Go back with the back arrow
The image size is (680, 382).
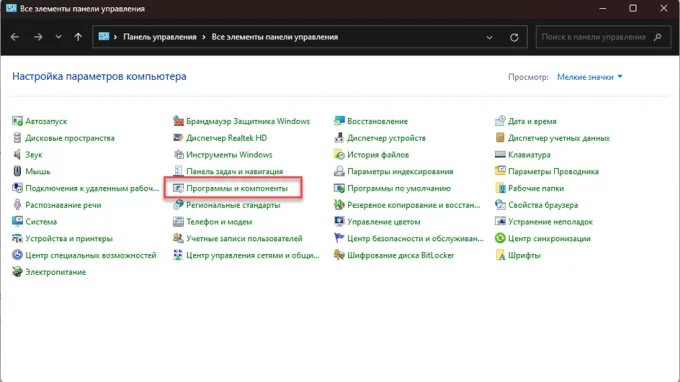point(15,37)
